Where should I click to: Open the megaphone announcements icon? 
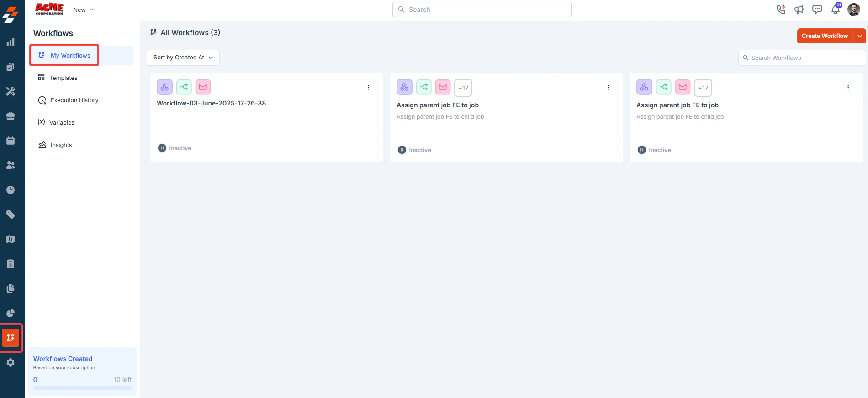tap(799, 10)
